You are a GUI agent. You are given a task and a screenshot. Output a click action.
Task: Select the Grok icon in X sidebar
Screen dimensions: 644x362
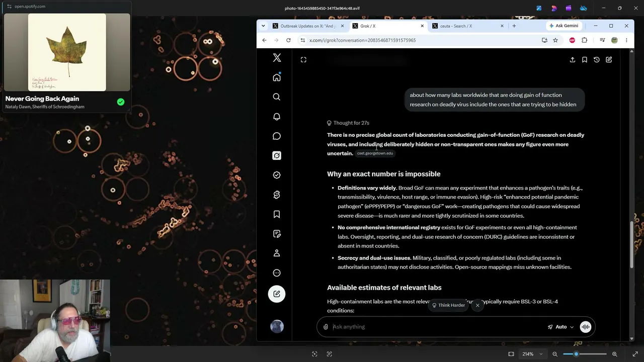[277, 155]
